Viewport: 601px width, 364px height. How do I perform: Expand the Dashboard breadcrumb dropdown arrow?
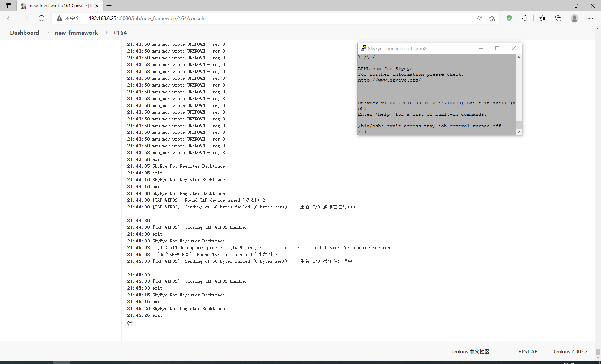point(48,33)
